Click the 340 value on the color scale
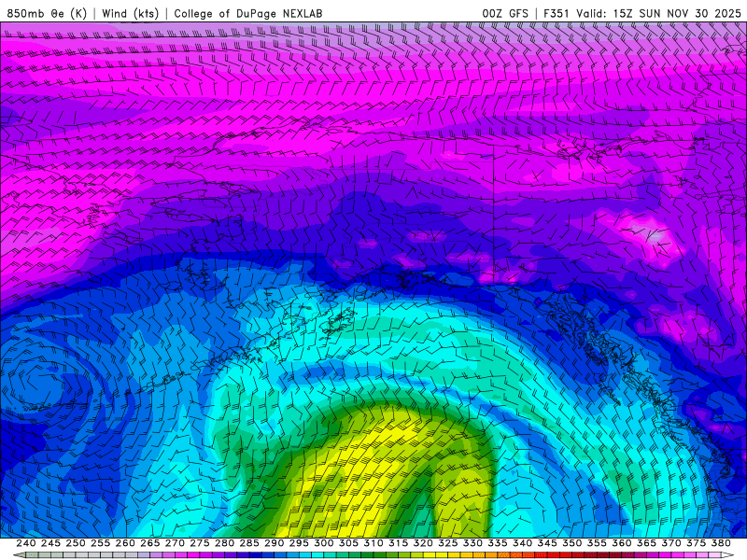Image resolution: width=747 pixels, height=560 pixels. click(x=522, y=543)
